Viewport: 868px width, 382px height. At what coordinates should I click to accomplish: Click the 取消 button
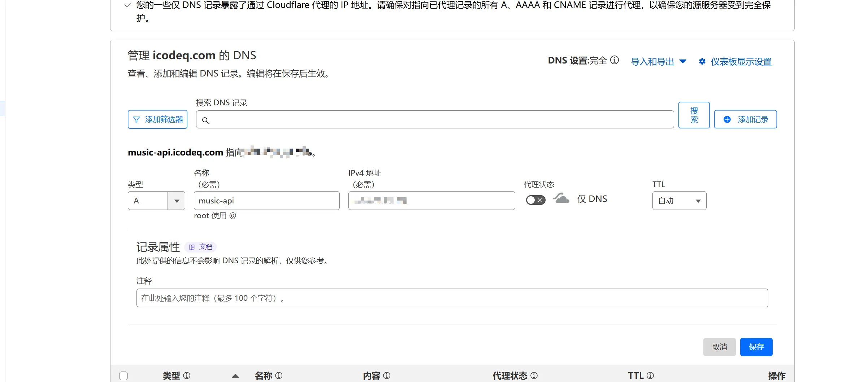pos(719,347)
